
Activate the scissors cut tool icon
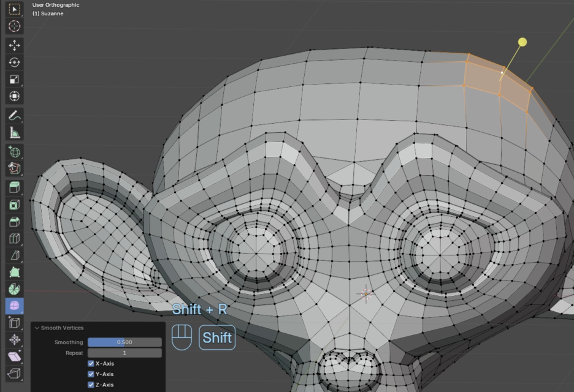tap(14, 168)
